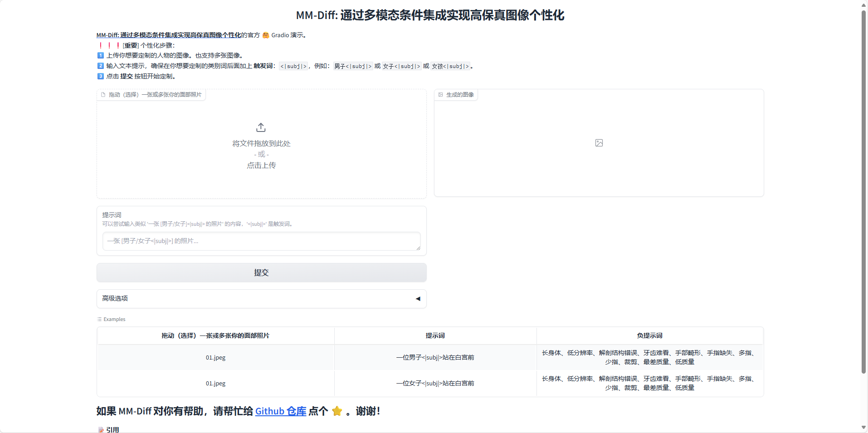The height and width of the screenshot is (433, 868).
Task: Click the Examples label above the table
Action: point(114,319)
